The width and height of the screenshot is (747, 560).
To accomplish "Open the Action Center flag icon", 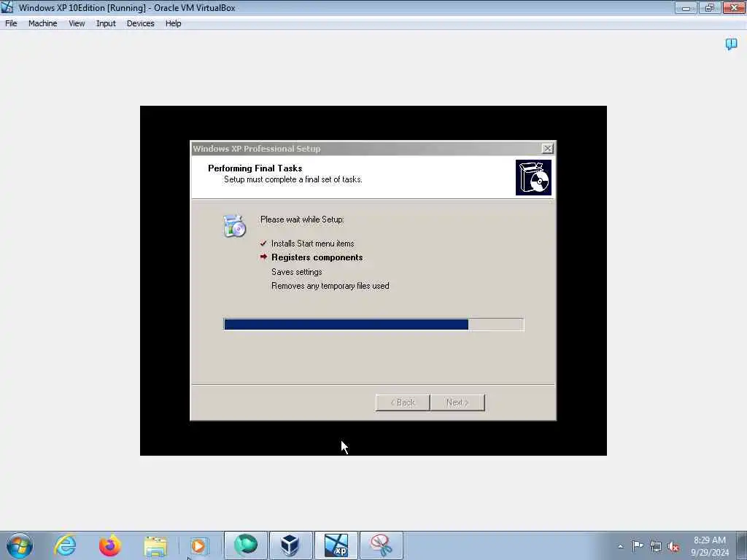I will click(637, 545).
